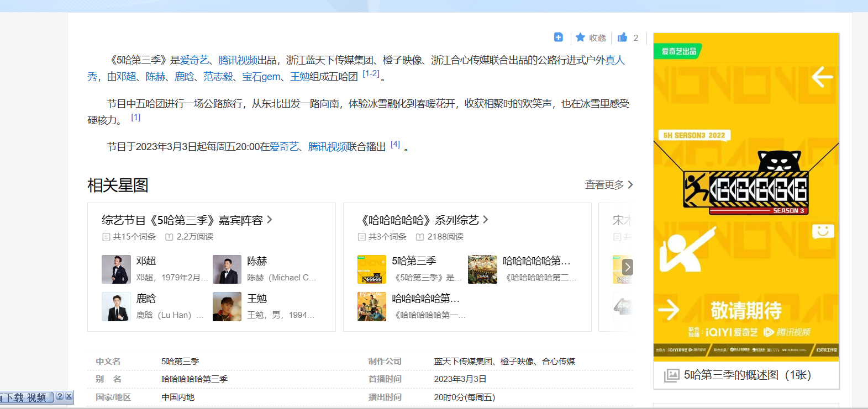Viewport: 868px width, 409px height.
Task: Select table value 中国内地
Action: point(178,397)
